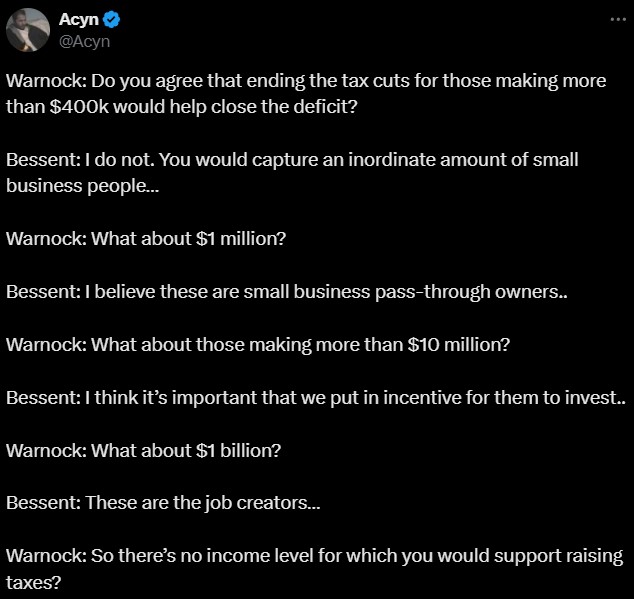Click the display name Acyn
This screenshot has height=599, width=634.
tap(78, 19)
